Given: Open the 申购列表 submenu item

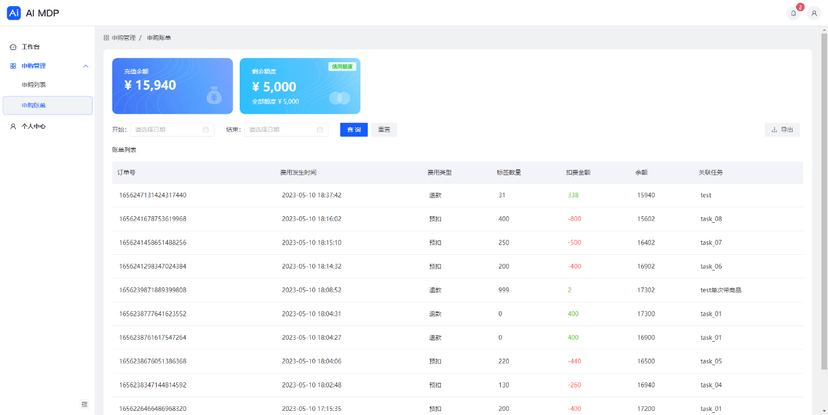Looking at the screenshot, I should (34, 85).
